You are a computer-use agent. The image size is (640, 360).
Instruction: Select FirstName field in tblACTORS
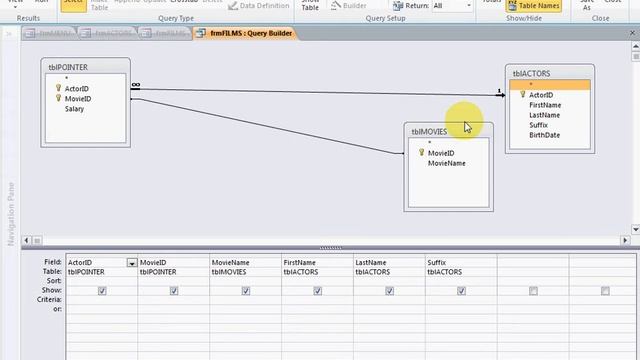[545, 105]
